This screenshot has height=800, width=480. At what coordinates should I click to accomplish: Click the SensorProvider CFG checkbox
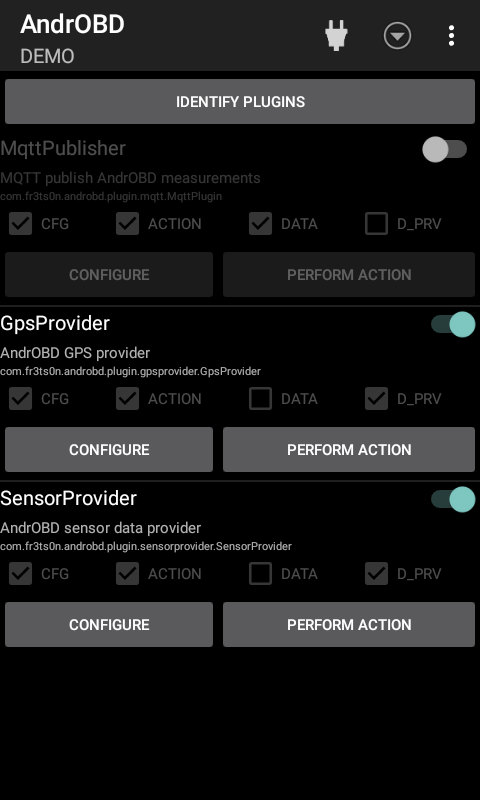coord(20,573)
